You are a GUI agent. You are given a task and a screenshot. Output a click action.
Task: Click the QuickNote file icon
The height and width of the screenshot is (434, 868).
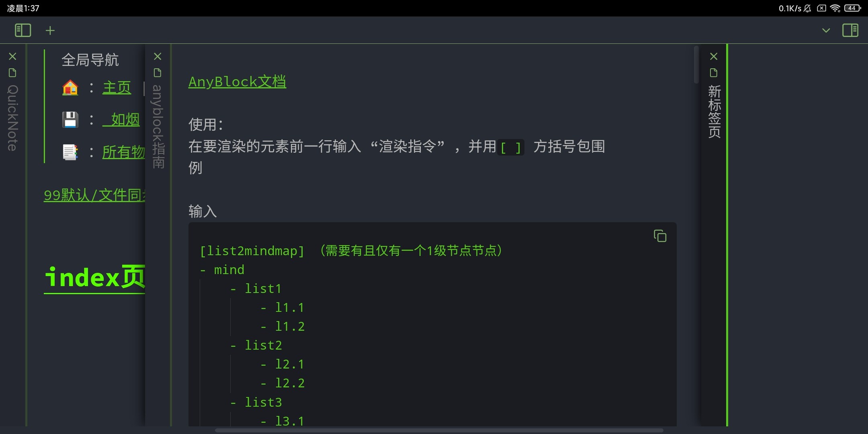(x=12, y=73)
